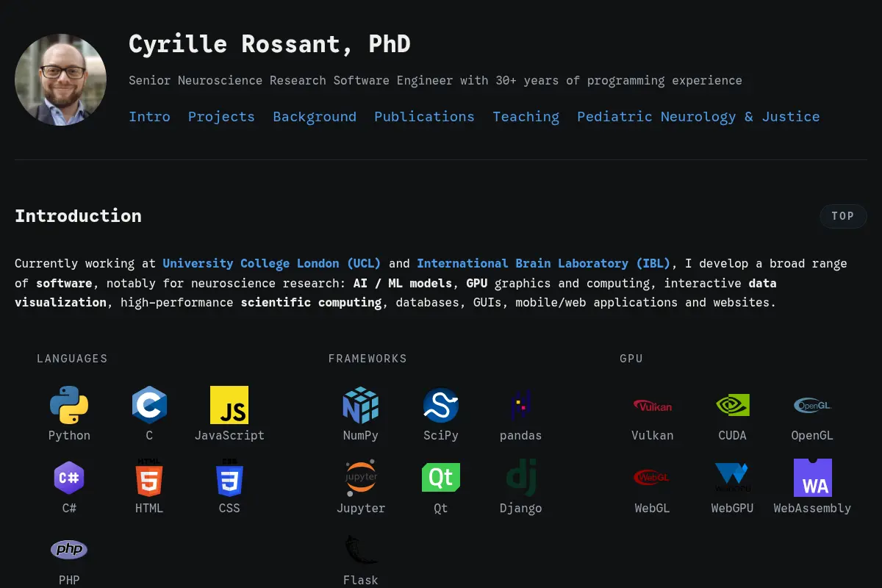The width and height of the screenshot is (882, 588).
Task: Click the Django text label
Action: (x=520, y=508)
